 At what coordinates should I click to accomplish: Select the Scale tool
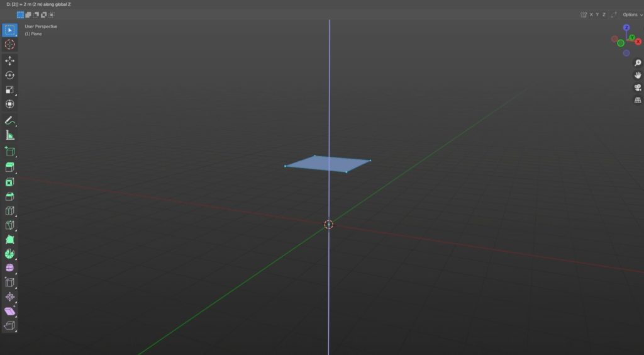point(9,90)
